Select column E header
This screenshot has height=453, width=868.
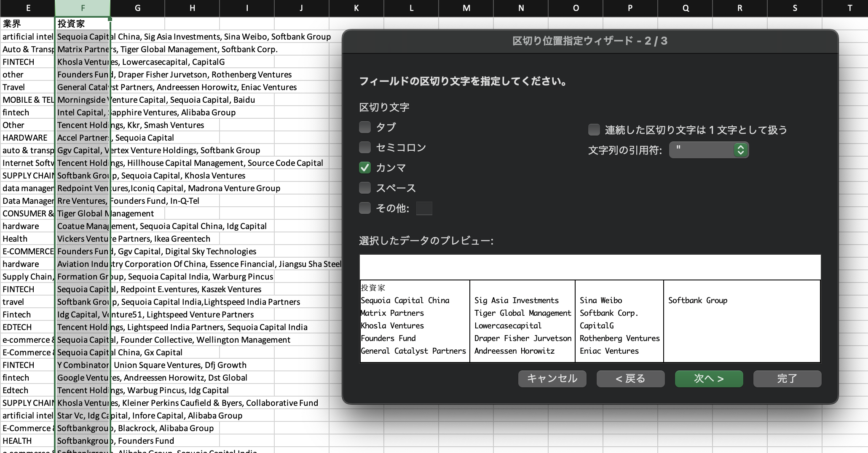tap(28, 8)
